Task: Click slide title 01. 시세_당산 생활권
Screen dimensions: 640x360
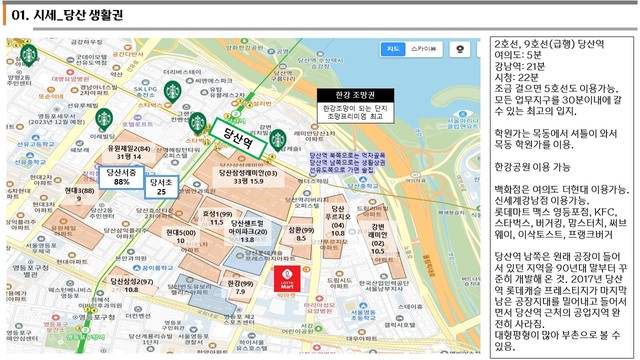Action: point(67,15)
